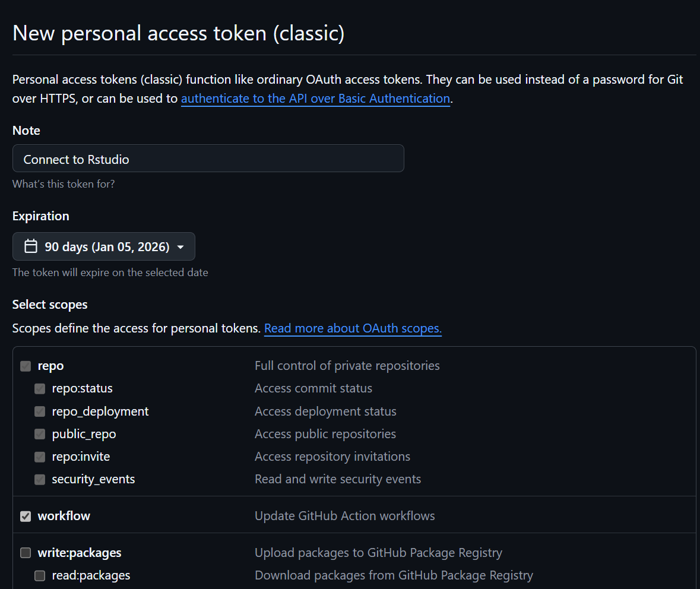700x589 pixels.
Task: Click the read:packages label text
Action: pos(91,575)
